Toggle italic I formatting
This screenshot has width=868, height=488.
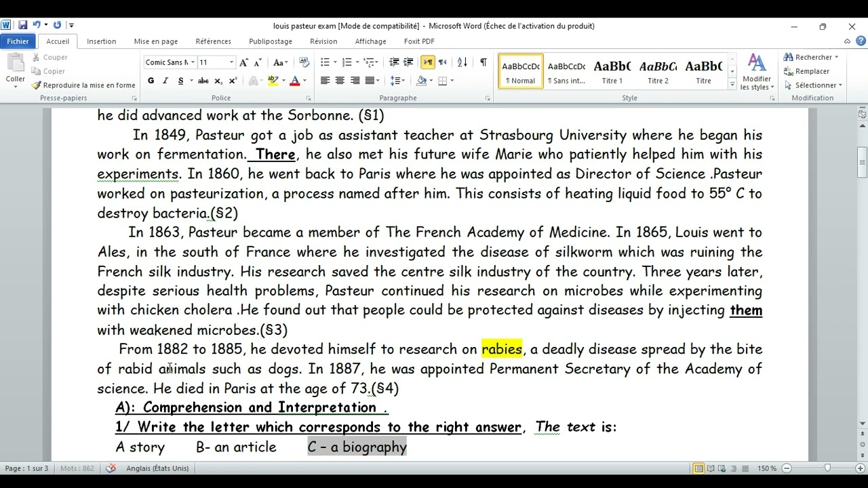[x=165, y=81]
